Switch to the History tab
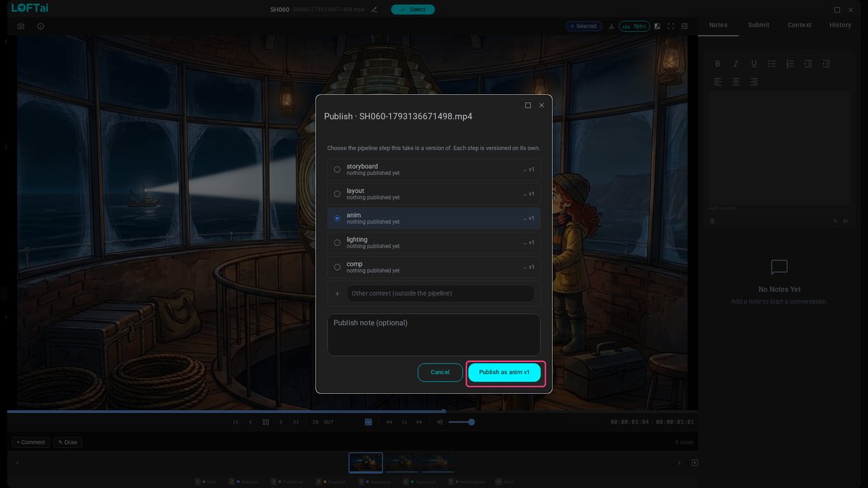 [x=840, y=25]
